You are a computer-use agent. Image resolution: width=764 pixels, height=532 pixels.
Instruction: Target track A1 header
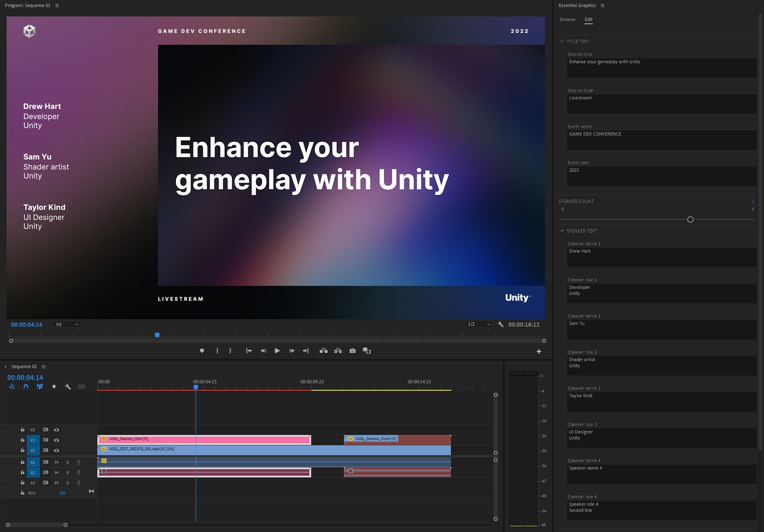click(x=33, y=462)
